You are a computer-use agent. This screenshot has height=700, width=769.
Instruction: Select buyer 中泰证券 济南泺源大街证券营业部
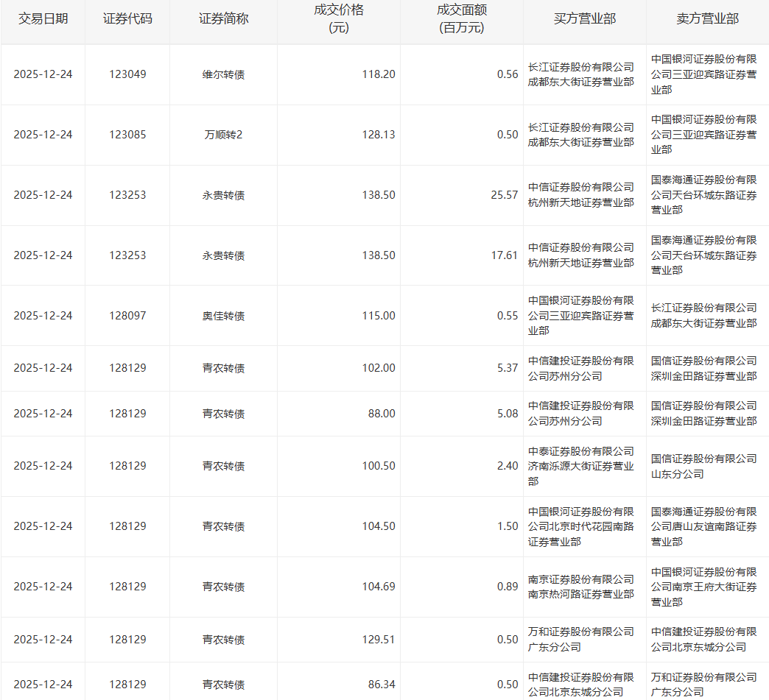pos(581,466)
